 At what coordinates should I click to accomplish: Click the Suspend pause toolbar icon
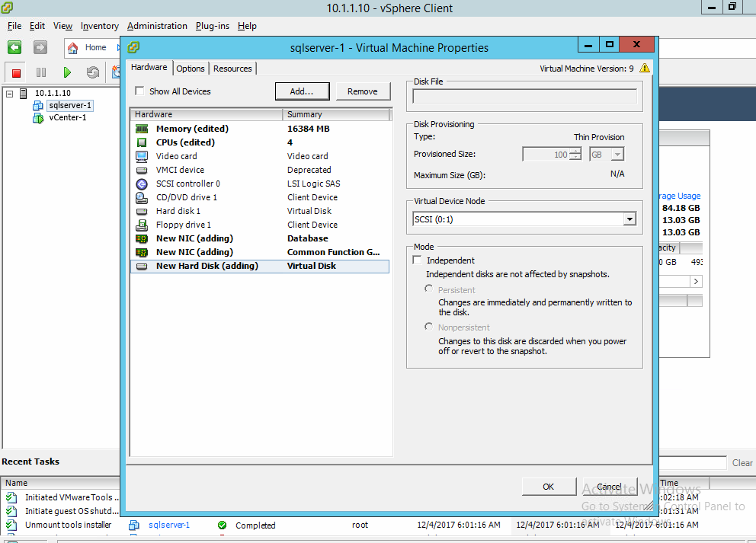tap(41, 72)
